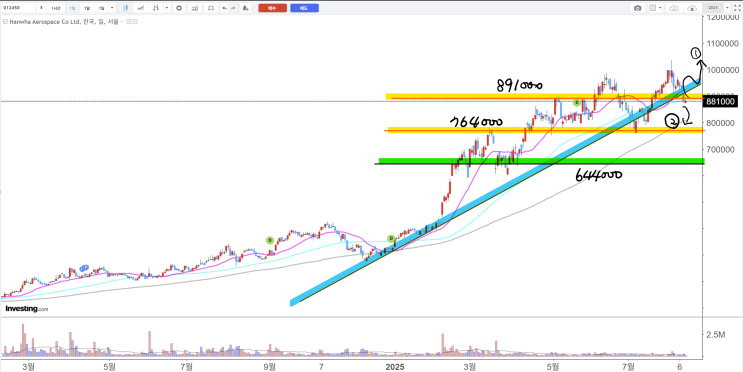This screenshot has height=372, width=743.
Task: Click the green marker above 2025 label
Action: [x=391, y=238]
